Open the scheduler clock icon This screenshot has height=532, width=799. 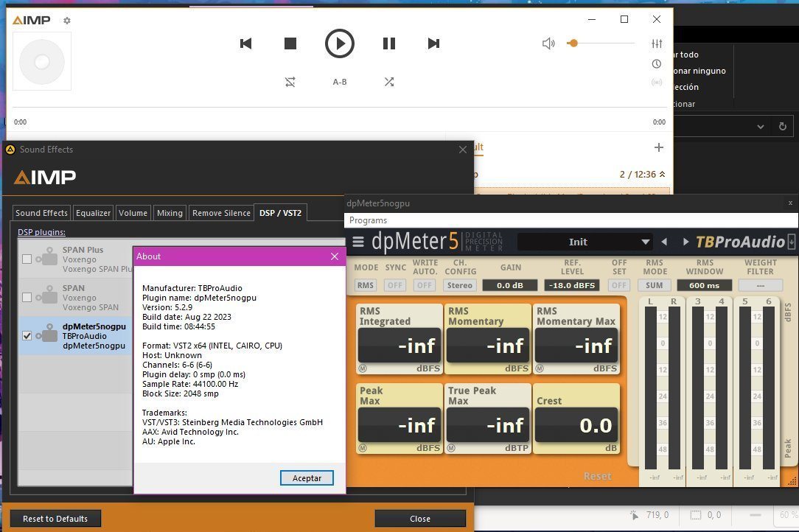click(x=657, y=63)
